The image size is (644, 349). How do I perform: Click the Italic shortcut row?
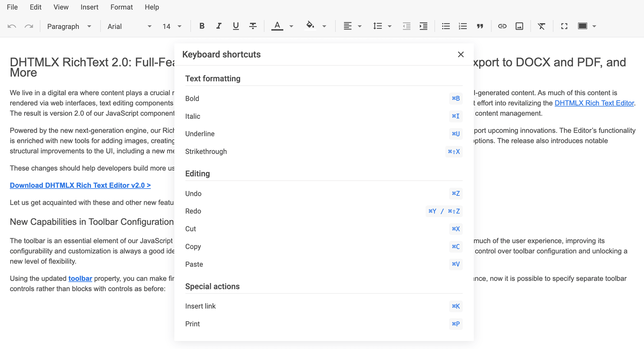tap(324, 116)
